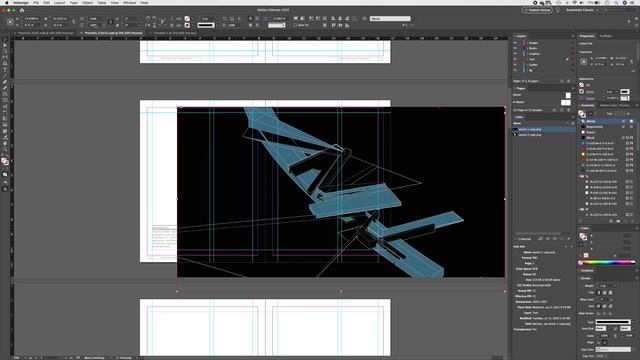Image resolution: width=640 pixels, height=360 pixels.
Task: Open the Object menu
Action: tap(87, 2)
